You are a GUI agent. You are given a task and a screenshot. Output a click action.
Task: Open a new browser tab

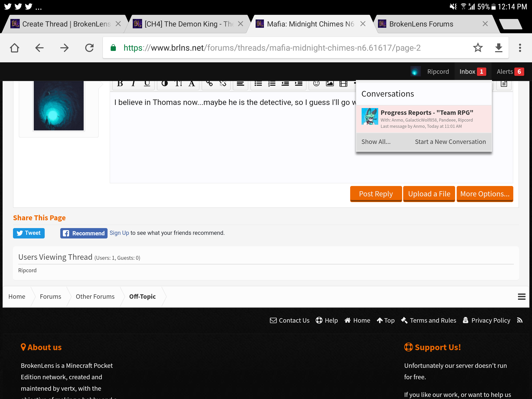[x=511, y=24]
